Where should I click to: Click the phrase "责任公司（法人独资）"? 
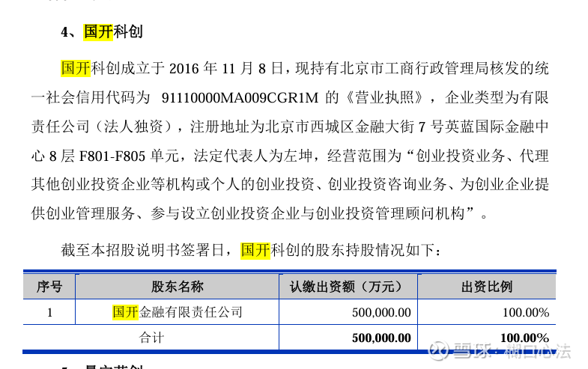point(102,126)
